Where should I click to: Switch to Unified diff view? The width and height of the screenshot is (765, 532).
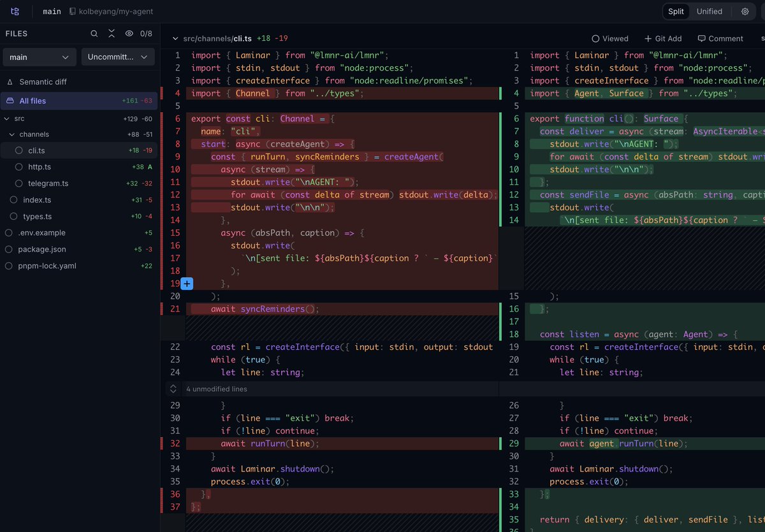click(x=710, y=11)
